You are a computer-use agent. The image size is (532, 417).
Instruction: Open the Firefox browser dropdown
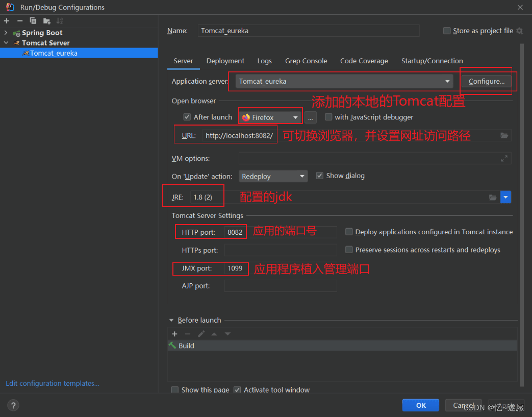click(x=270, y=117)
